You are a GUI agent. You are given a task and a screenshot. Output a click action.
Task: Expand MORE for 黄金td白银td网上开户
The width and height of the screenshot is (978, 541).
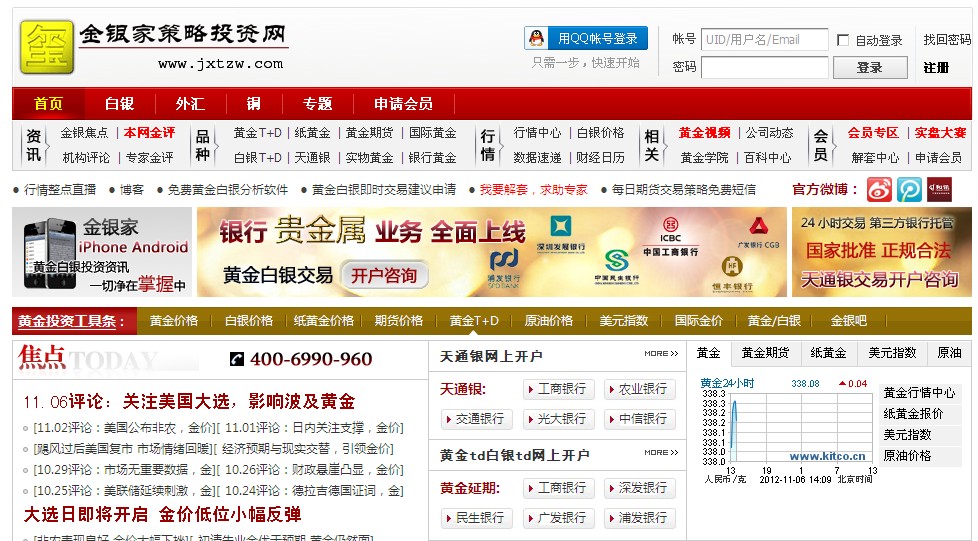click(661, 453)
